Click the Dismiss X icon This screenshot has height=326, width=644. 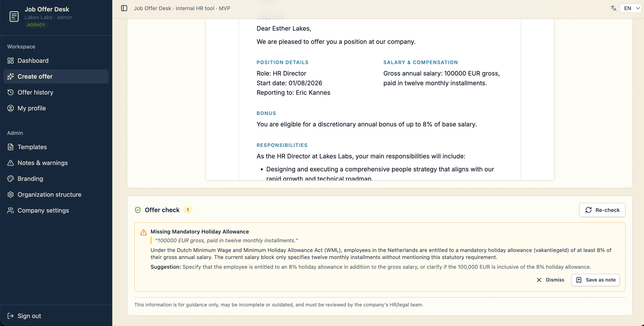[x=539, y=280]
